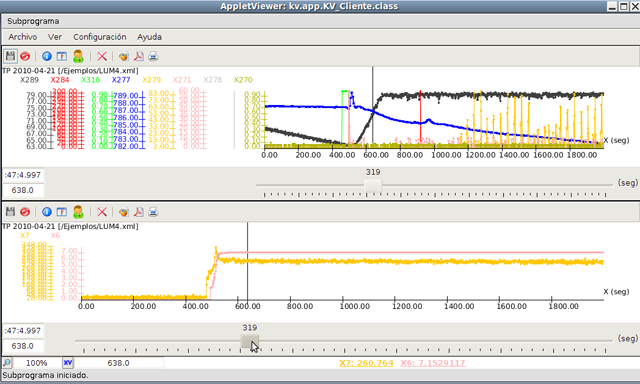Click the magnifier zoom icon in status bar
Viewport: 640px width, 384px height.
(7, 362)
